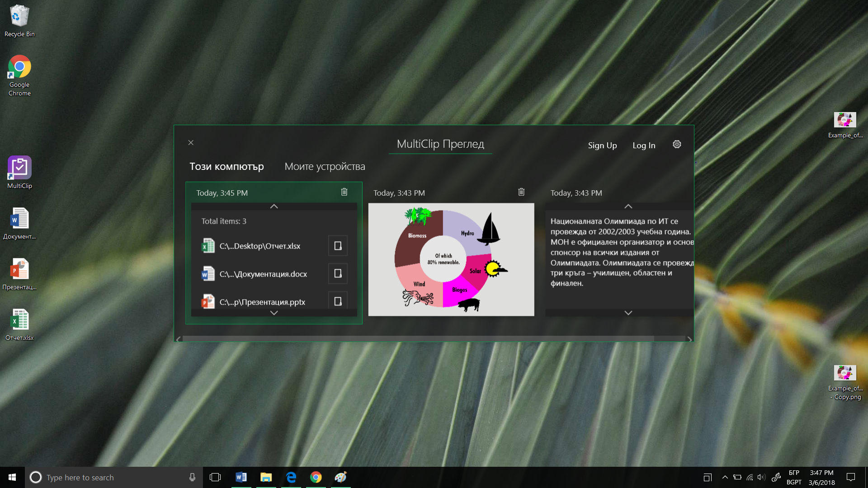Delete the 3:45 PM clip entry
The height and width of the screenshot is (488, 868).
click(344, 192)
